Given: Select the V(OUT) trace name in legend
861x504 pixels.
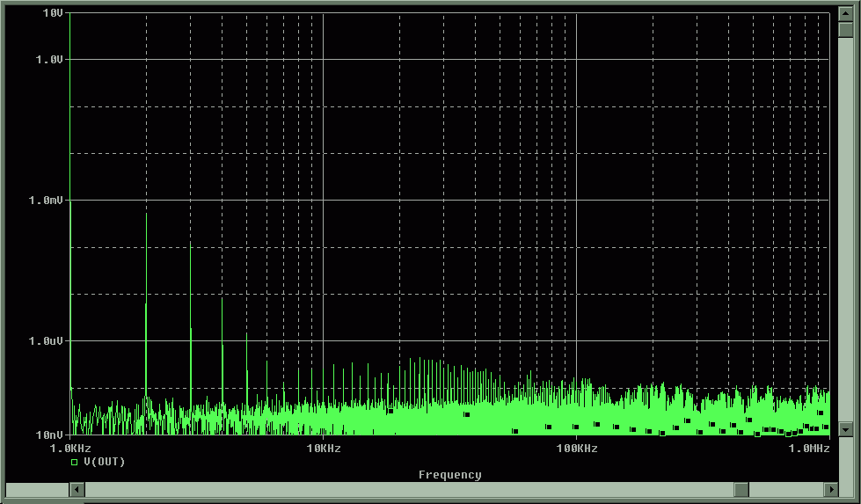Looking at the screenshot, I should click(104, 462).
